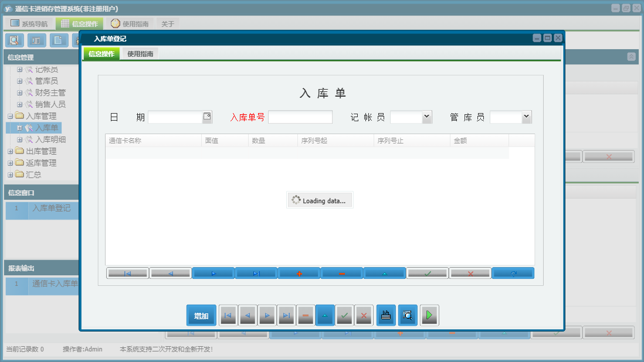The image size is (644, 362).
Task: Expand the 汇总 folder
Action: pyautogui.click(x=11, y=175)
